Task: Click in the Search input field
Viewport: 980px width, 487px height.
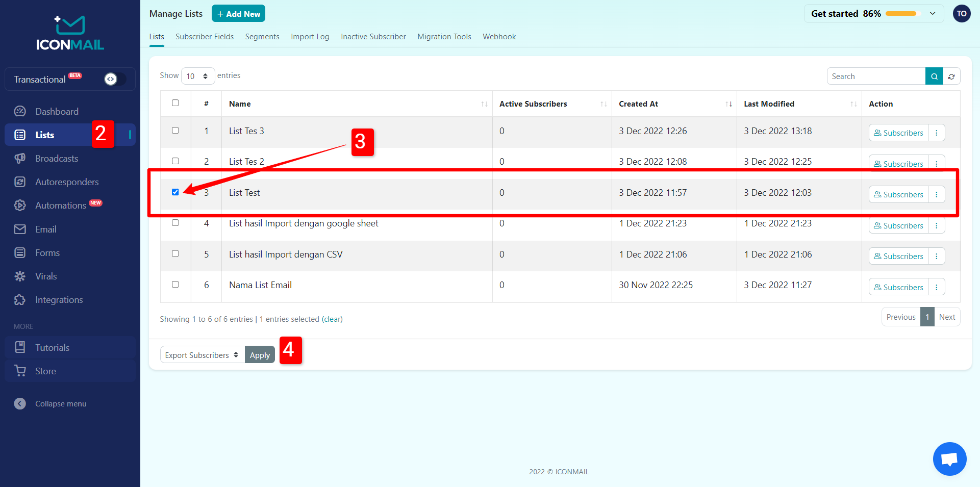Action: coord(875,76)
